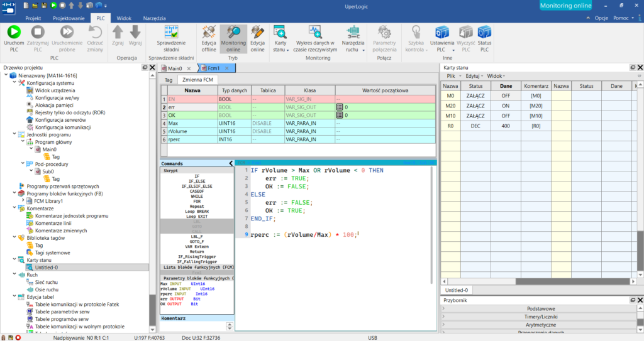Click the Zatrzymaj PLC stop icon
This screenshot has width=644, height=341.
point(38,32)
